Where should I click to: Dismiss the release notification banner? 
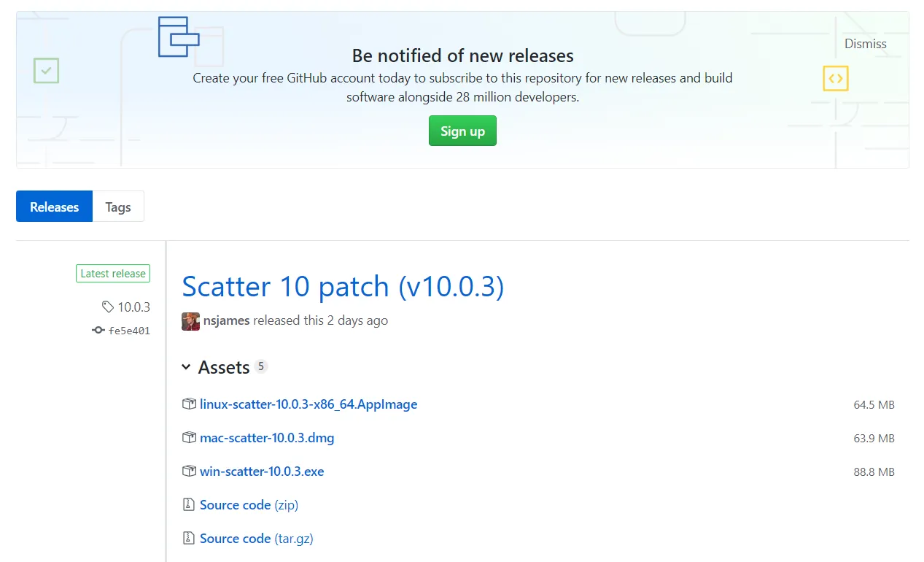click(865, 44)
